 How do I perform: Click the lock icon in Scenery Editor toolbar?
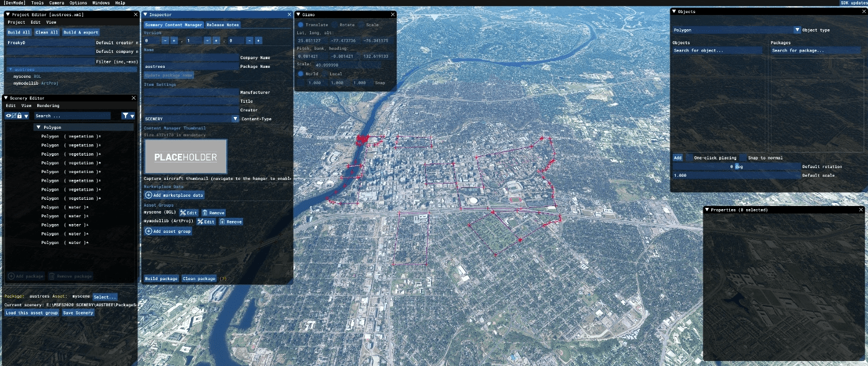pyautogui.click(x=20, y=116)
